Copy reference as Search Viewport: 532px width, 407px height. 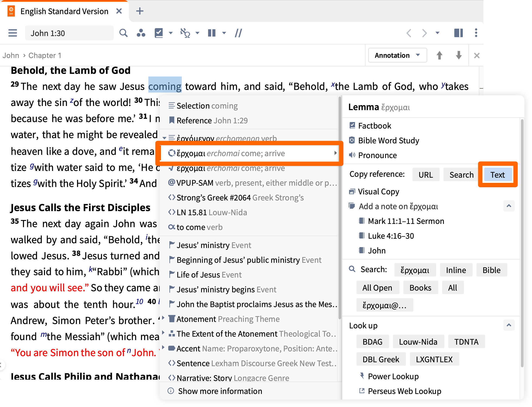(461, 175)
